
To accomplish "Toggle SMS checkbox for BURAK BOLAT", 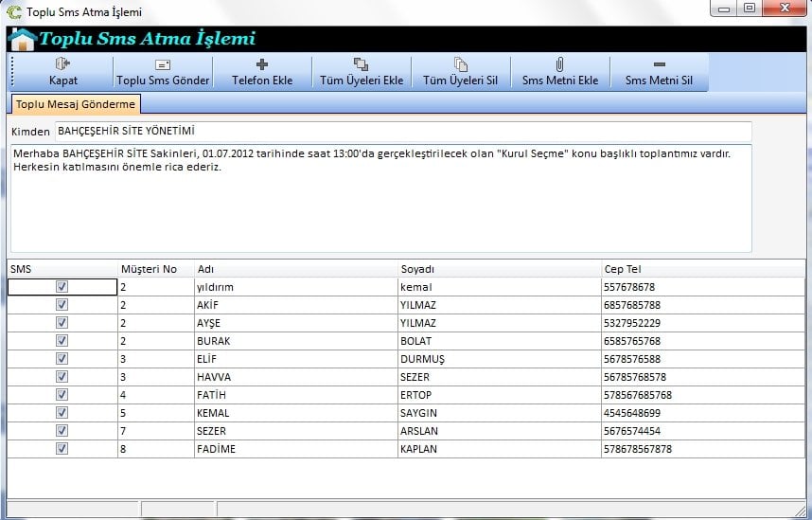I will 62,340.
